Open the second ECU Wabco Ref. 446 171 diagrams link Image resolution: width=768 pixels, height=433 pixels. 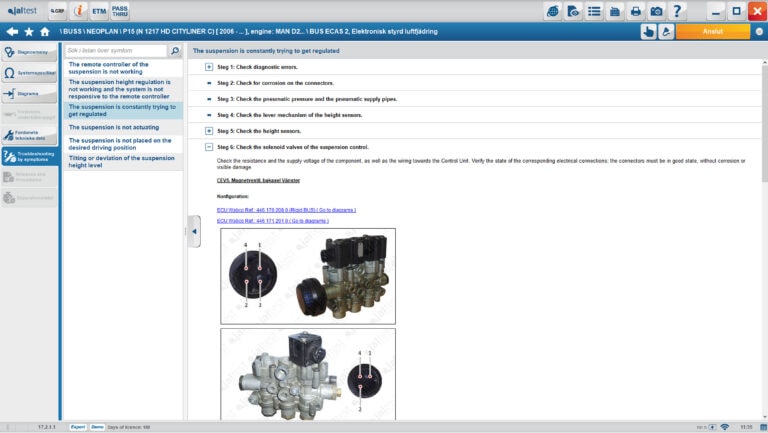click(x=272, y=221)
